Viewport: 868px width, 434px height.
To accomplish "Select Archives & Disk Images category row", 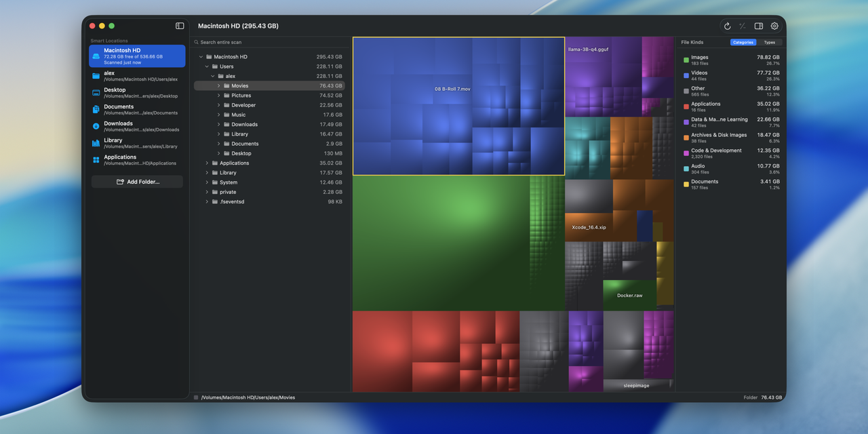I will 732,138.
